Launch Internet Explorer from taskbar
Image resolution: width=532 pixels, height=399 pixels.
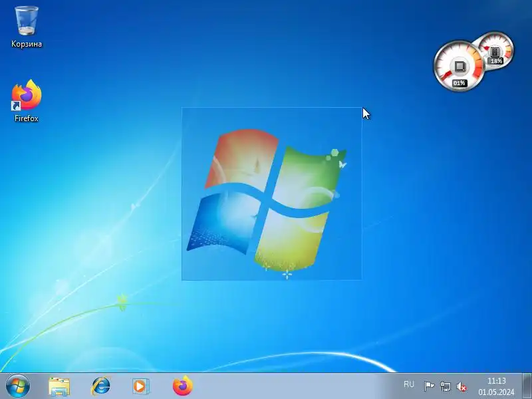pyautogui.click(x=101, y=386)
